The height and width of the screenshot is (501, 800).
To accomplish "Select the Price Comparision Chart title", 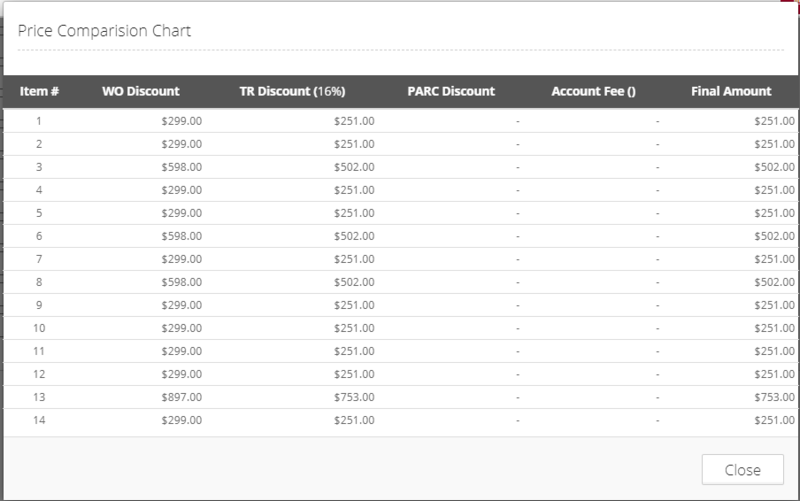I will tap(104, 31).
